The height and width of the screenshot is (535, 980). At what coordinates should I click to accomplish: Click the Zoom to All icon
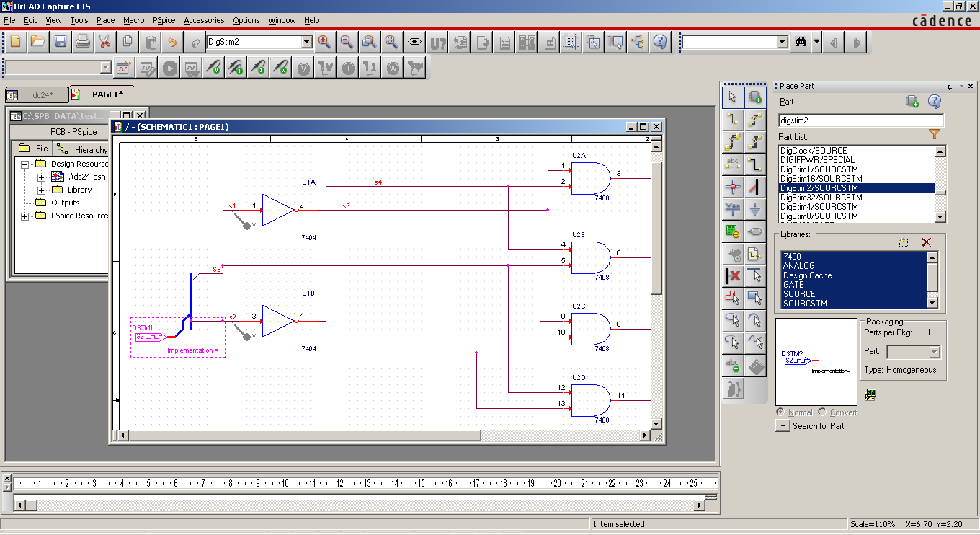pos(391,41)
